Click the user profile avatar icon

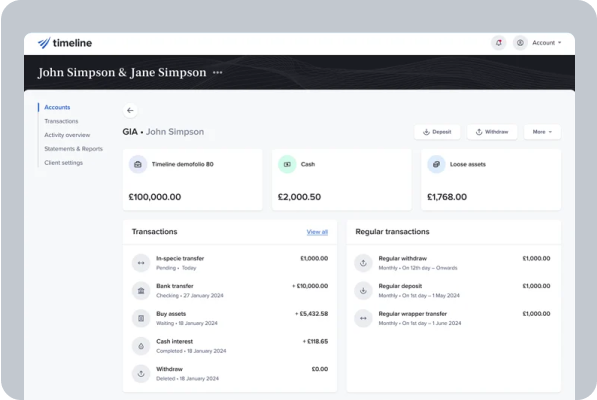point(520,43)
